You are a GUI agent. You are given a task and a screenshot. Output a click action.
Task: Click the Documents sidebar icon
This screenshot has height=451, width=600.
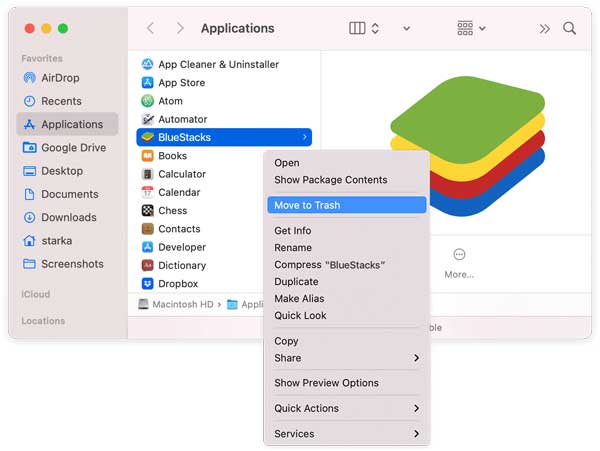coord(29,194)
